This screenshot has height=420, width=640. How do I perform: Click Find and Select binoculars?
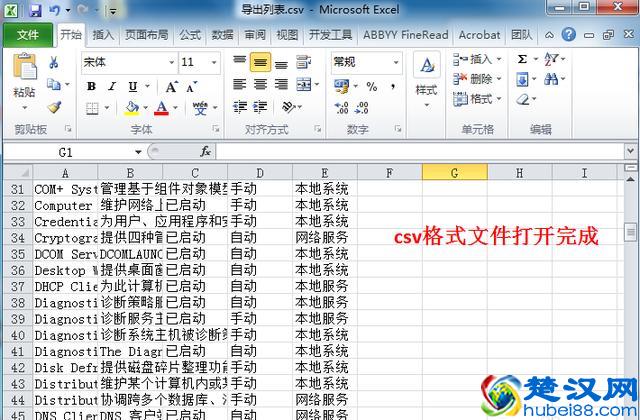(551, 79)
